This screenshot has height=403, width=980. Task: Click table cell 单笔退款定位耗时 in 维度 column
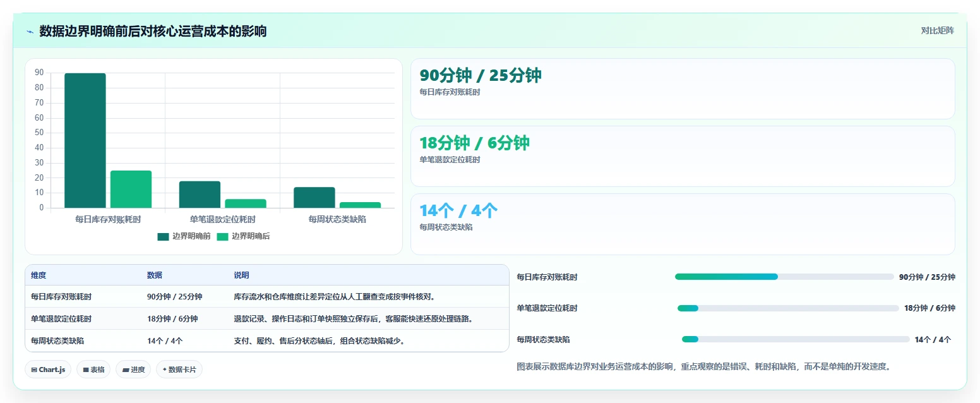pos(61,318)
